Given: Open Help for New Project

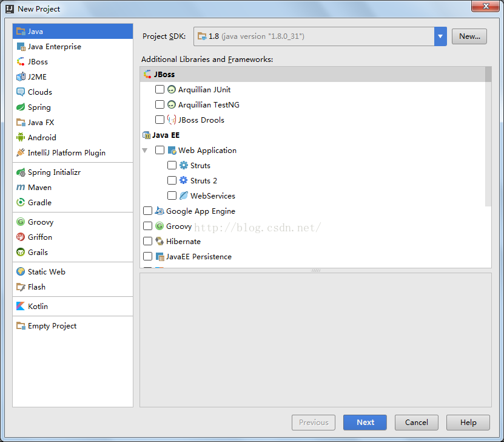Looking at the screenshot, I should (x=468, y=423).
